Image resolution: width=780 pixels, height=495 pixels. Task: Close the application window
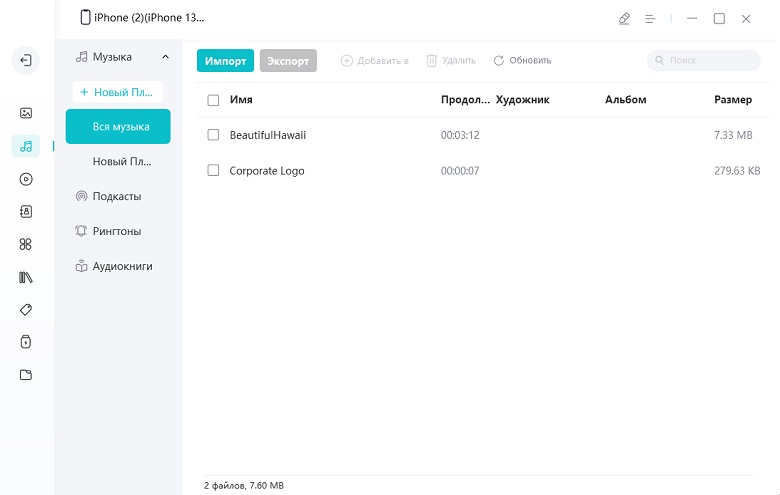746,19
